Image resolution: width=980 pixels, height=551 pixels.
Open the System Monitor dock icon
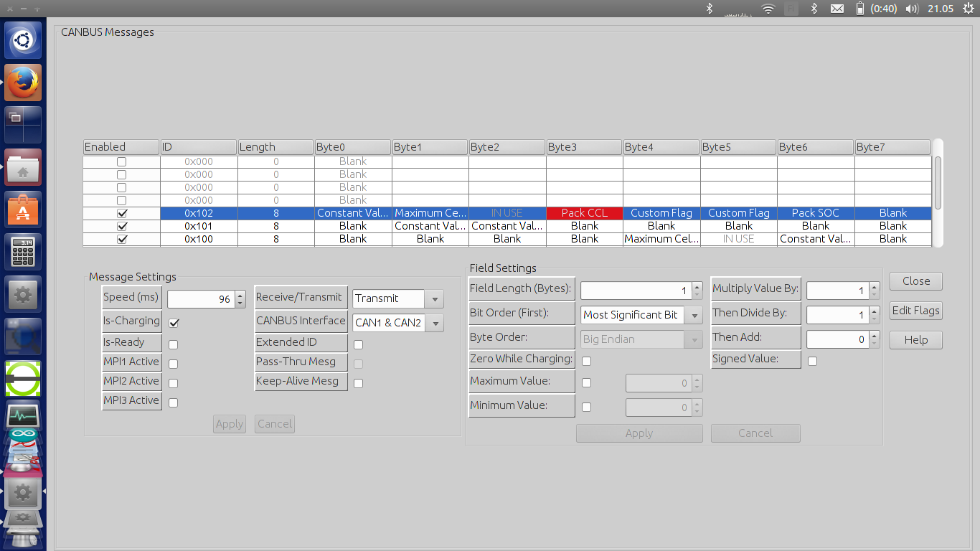[x=23, y=416]
